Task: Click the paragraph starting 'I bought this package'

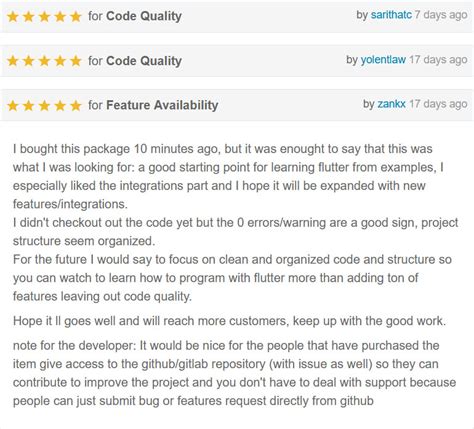Action: point(235,222)
